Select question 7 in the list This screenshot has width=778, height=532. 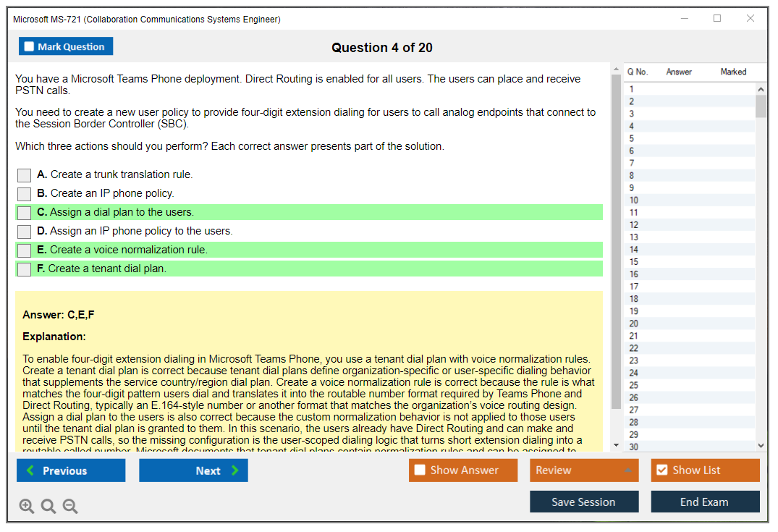[690, 164]
